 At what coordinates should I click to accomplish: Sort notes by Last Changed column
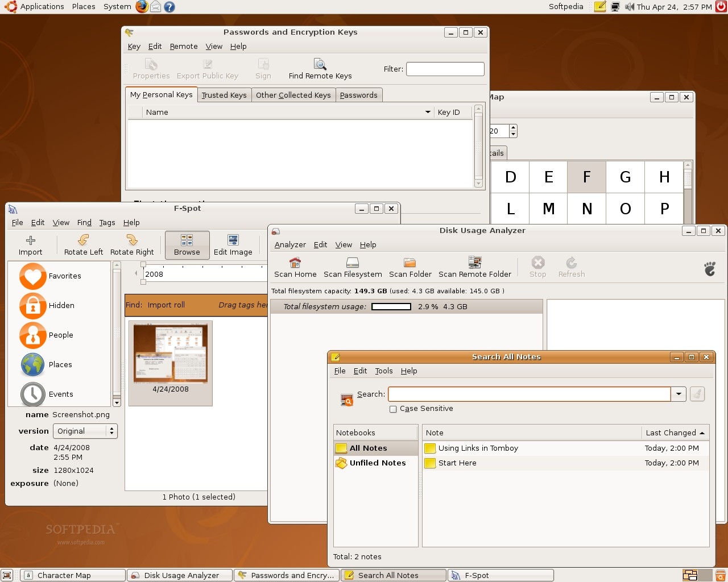point(675,433)
